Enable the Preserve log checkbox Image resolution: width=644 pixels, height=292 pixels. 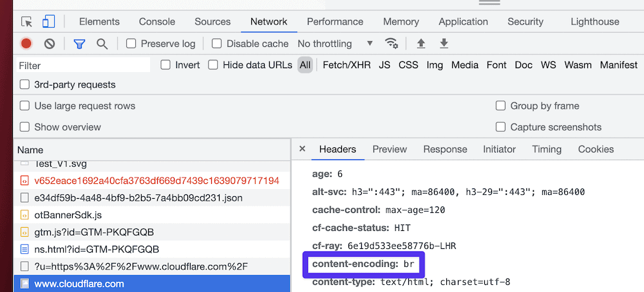(131, 44)
